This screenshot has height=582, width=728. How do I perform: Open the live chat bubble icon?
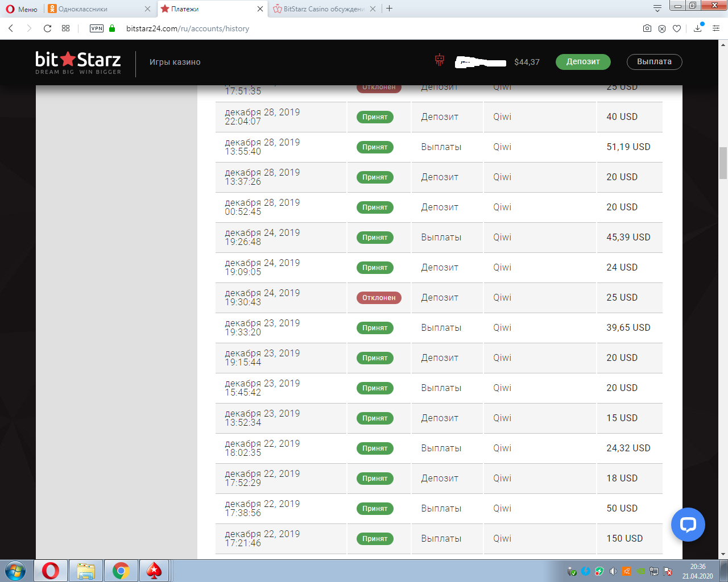(688, 524)
